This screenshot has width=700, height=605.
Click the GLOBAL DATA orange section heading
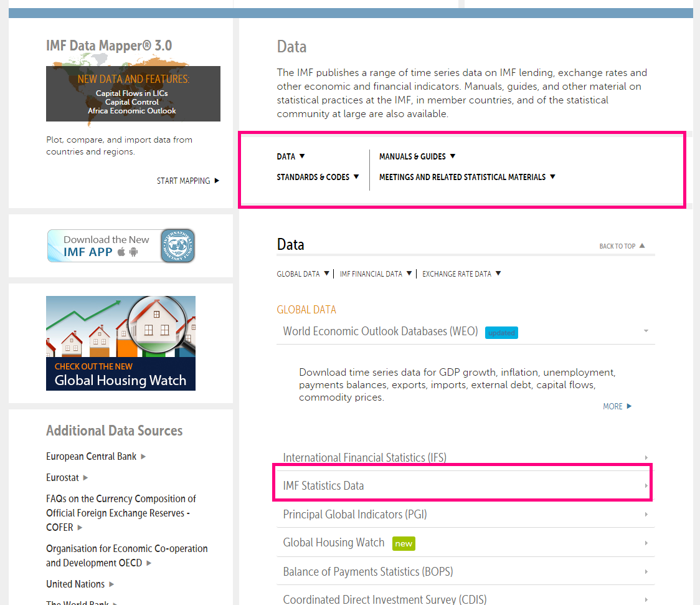[x=306, y=310]
